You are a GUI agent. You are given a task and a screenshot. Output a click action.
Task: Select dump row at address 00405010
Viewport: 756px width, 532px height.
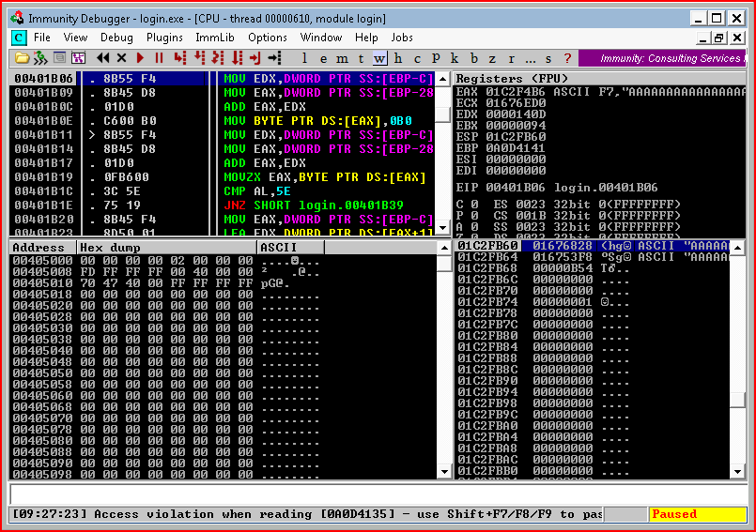222,283
